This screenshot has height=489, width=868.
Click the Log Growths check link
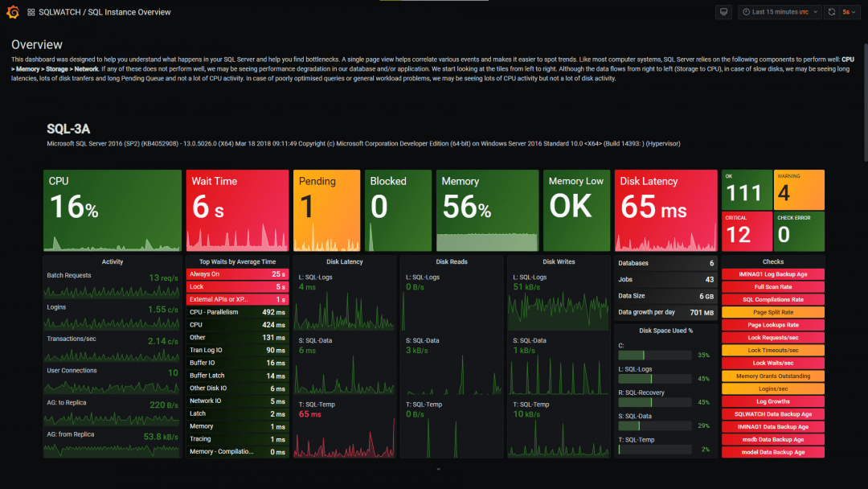click(773, 401)
